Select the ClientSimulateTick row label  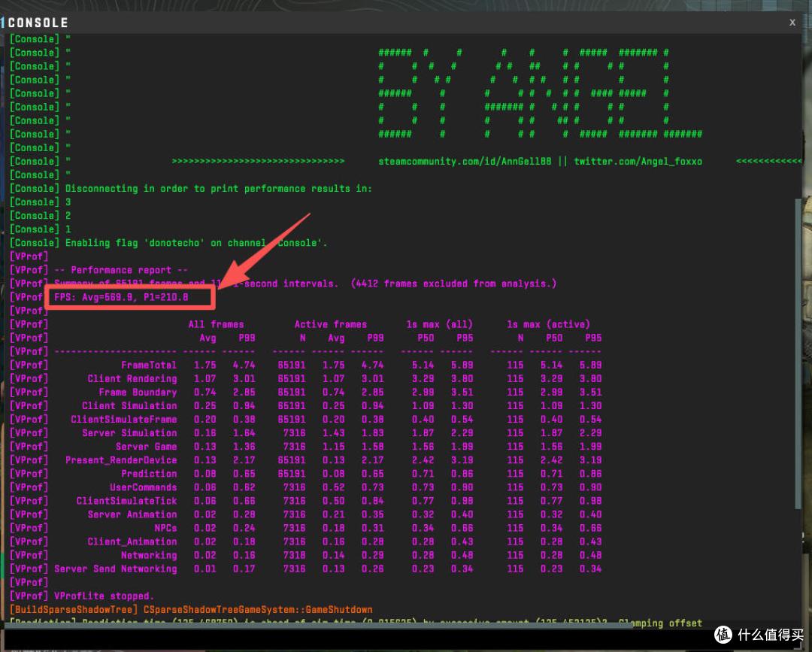(x=126, y=501)
